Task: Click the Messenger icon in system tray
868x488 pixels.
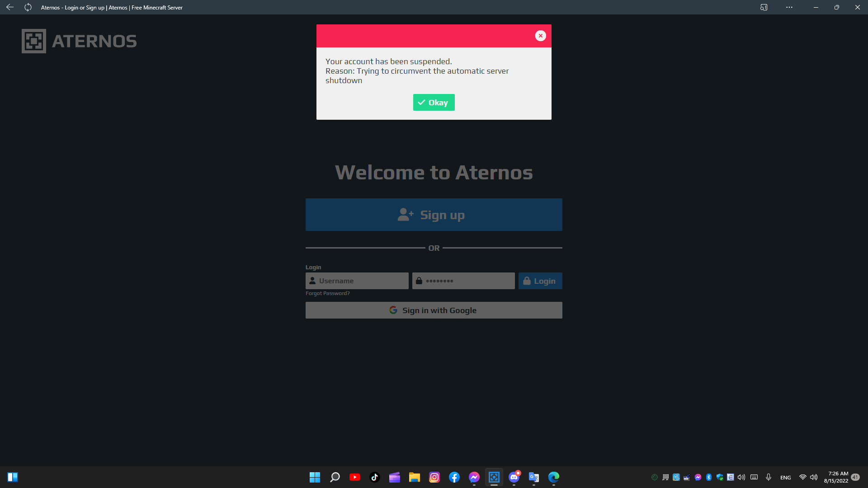Action: tap(698, 477)
